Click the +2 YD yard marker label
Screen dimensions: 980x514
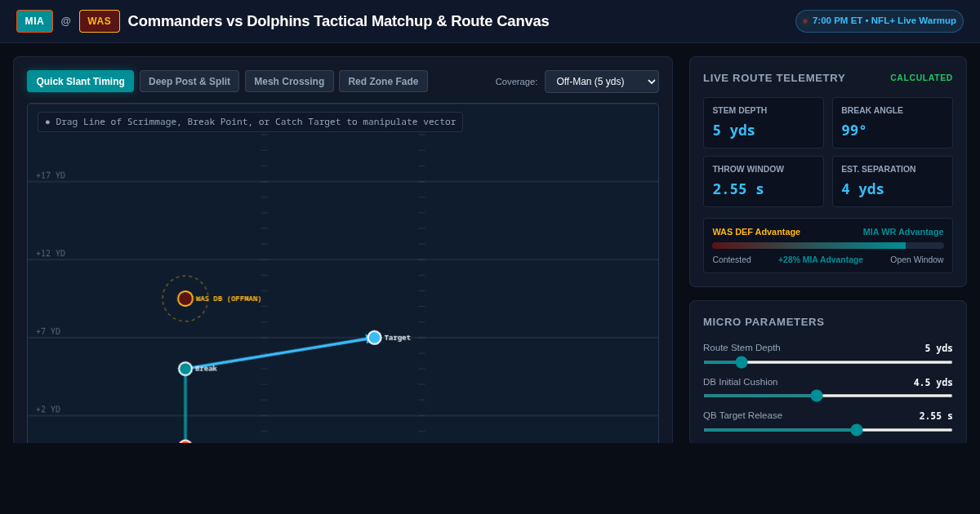coord(48,410)
